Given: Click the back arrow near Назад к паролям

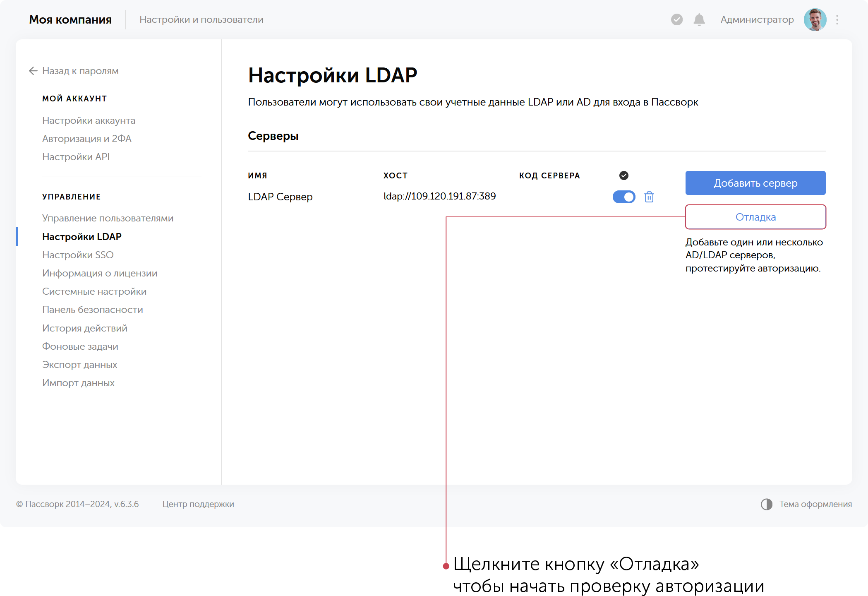Looking at the screenshot, I should click(34, 71).
